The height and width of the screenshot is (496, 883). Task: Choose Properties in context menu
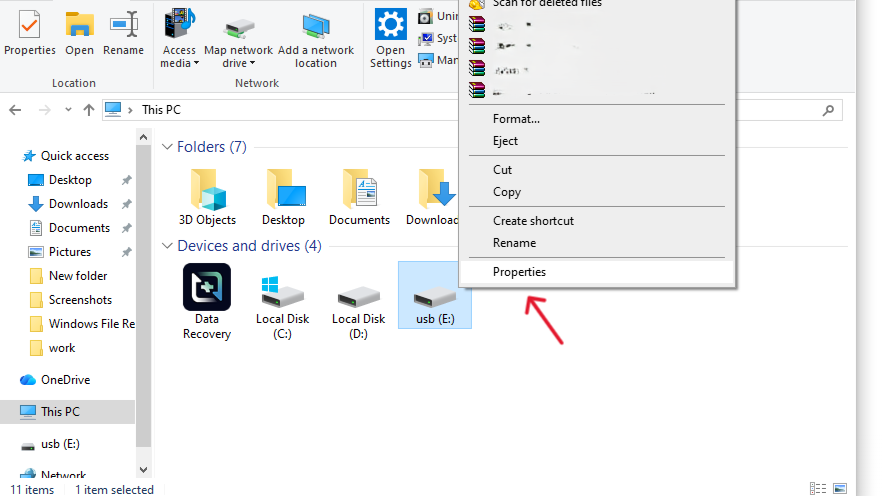pos(597,272)
